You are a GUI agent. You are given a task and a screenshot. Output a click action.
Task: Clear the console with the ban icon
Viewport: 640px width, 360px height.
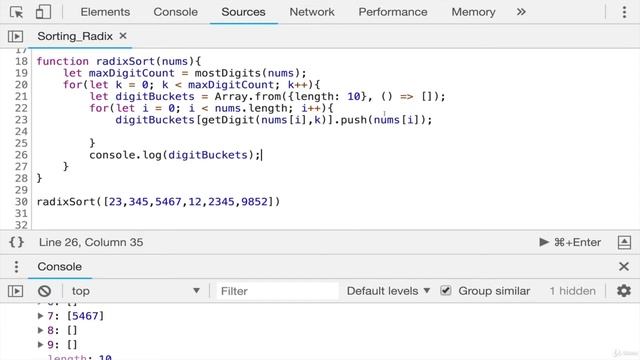(x=44, y=291)
